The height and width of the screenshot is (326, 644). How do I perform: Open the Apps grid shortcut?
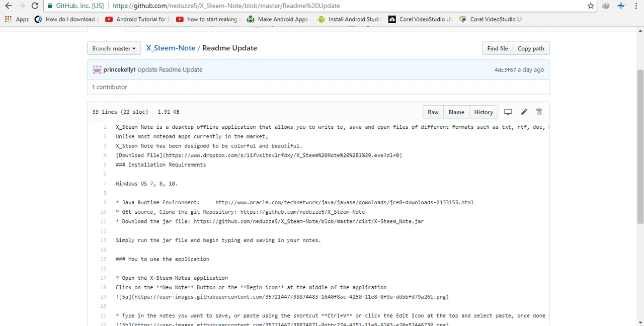pyautogui.click(x=17, y=19)
